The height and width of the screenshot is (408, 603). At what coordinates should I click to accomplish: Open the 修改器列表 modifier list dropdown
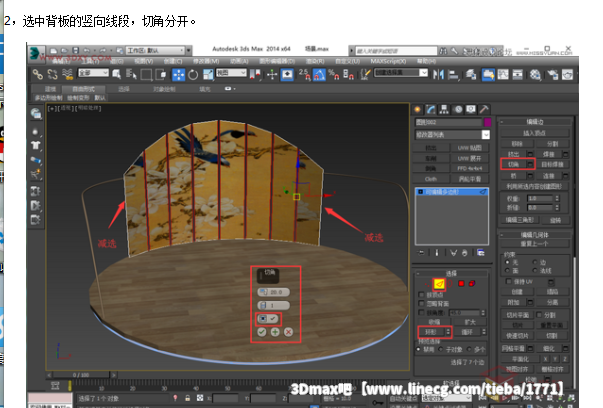pos(452,135)
